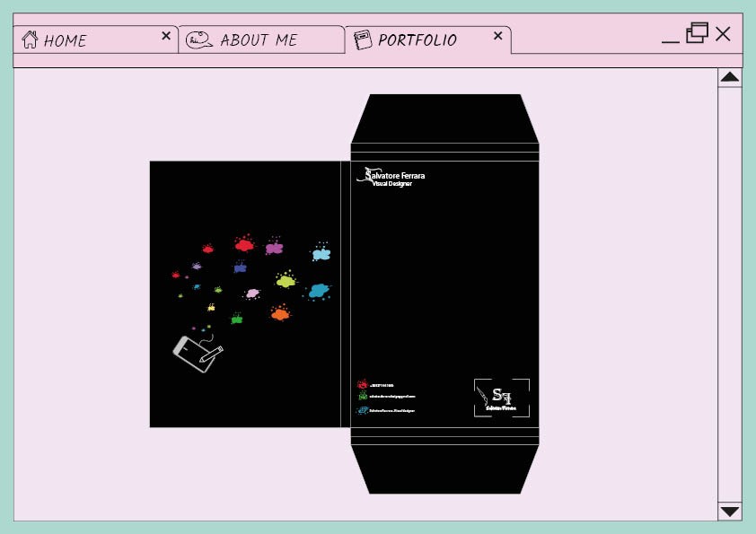Viewport: 756px width, 534px height.
Task: Click the Salvatore Ferrara Visual Designer title
Action: [391, 178]
